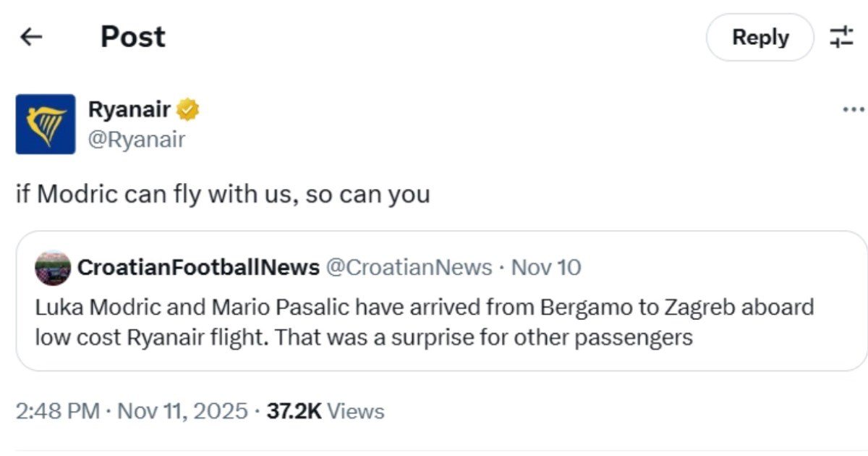This screenshot has width=868, height=456.
Task: Open the Ryanair display name link
Action: point(129,110)
